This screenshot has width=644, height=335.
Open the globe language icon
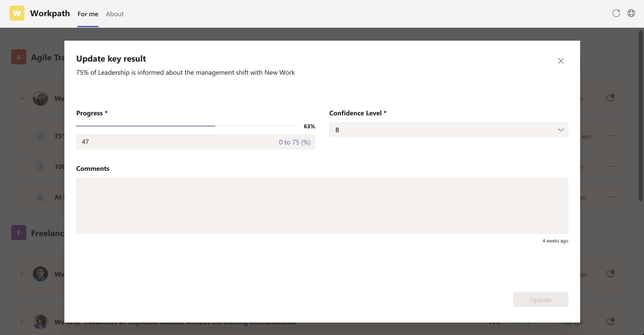click(631, 13)
